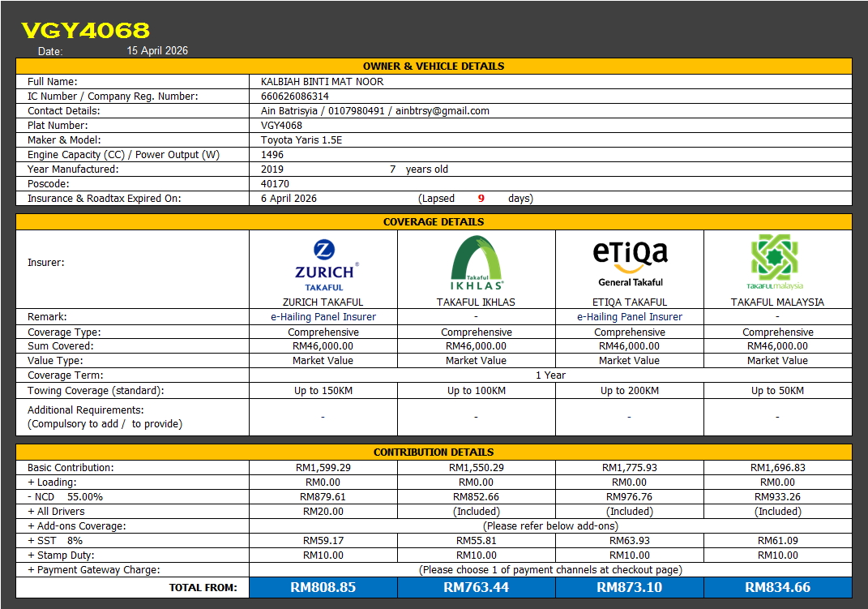Pick the RM873.10 Etiqa total price
Screen dimensions: 868x609
630,587
